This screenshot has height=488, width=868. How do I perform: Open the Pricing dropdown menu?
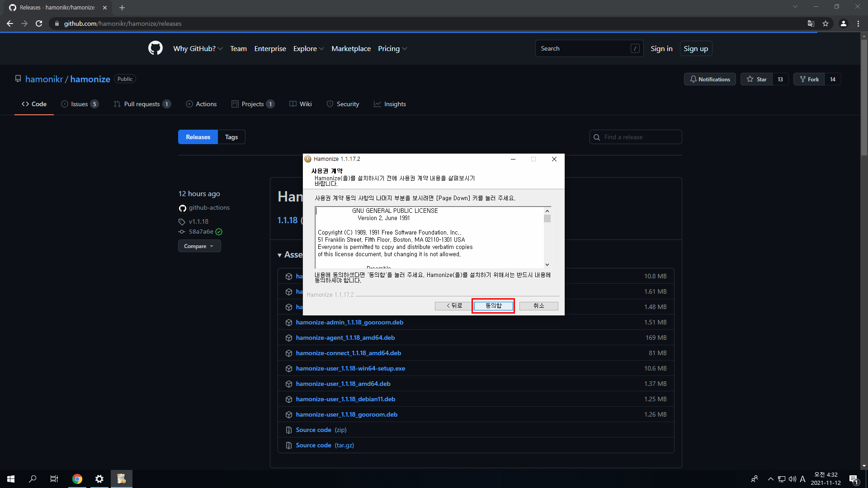392,48
